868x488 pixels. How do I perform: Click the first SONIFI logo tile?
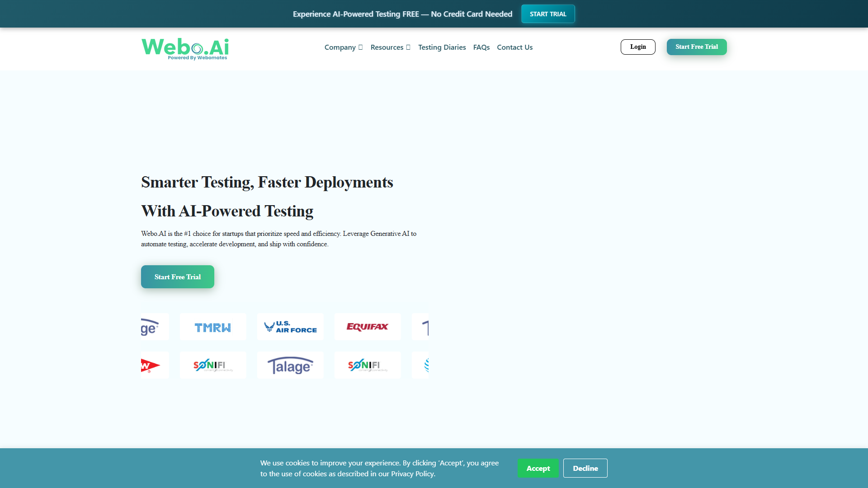[x=213, y=365]
